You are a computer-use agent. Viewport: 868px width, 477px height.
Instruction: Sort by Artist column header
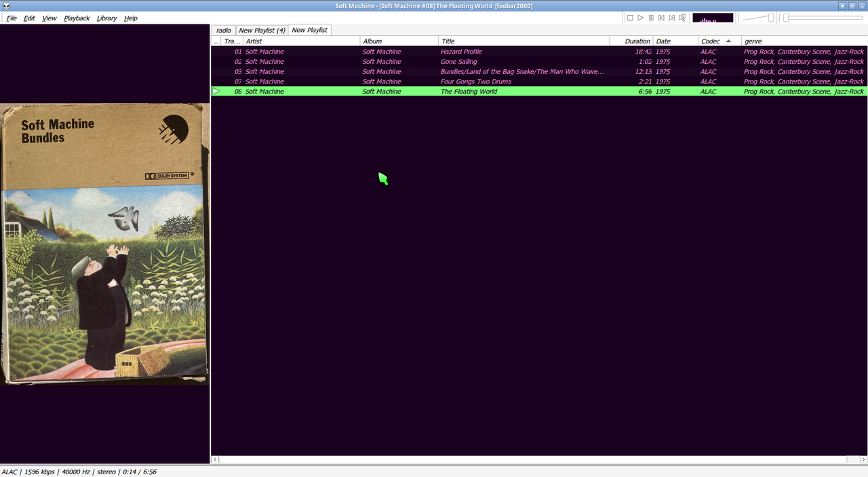point(302,41)
